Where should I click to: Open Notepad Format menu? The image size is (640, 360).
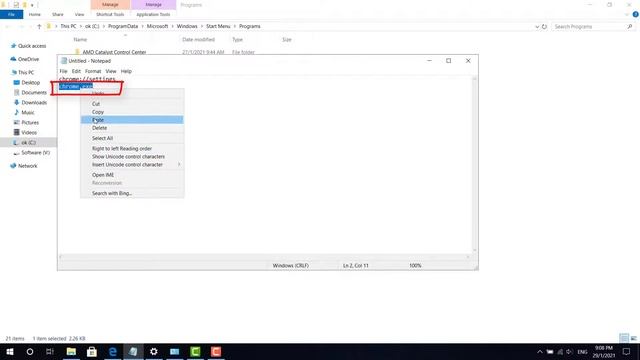[x=93, y=71]
